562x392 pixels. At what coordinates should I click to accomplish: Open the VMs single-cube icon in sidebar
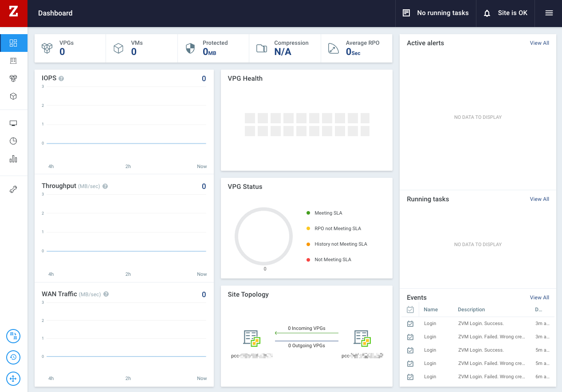pyautogui.click(x=13, y=96)
